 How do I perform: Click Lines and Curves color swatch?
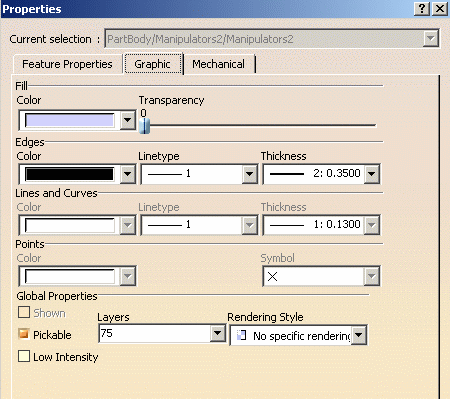(69, 225)
